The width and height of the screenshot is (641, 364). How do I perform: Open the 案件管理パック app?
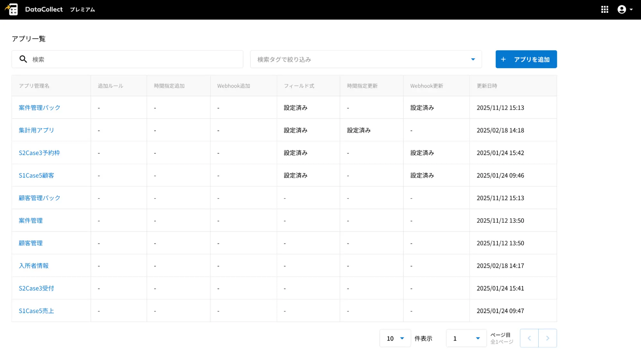coord(38,108)
